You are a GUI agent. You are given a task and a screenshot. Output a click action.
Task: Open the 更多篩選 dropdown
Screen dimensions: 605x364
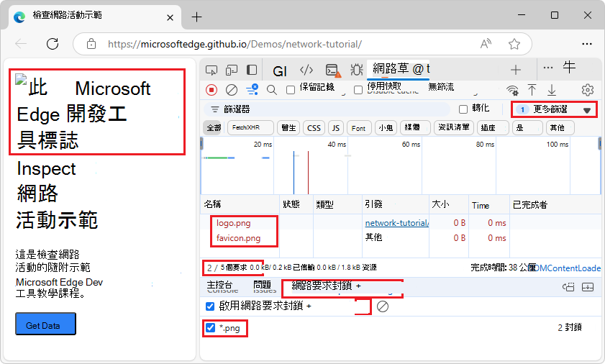(x=554, y=109)
